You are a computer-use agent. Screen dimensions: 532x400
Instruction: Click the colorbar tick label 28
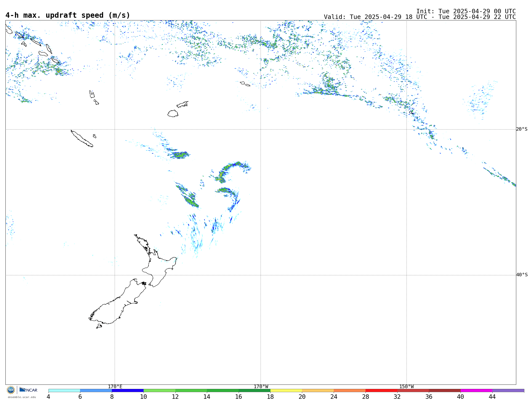366,397
